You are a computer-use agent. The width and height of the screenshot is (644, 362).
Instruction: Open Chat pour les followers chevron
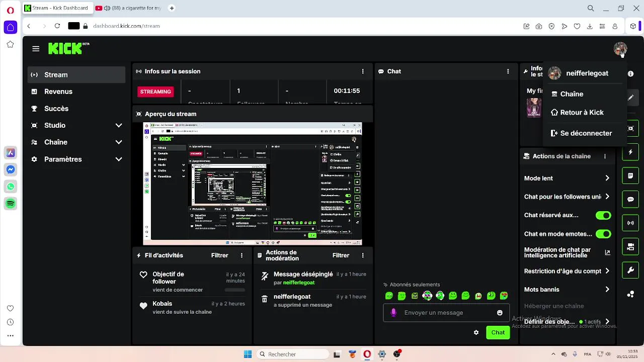tap(607, 197)
